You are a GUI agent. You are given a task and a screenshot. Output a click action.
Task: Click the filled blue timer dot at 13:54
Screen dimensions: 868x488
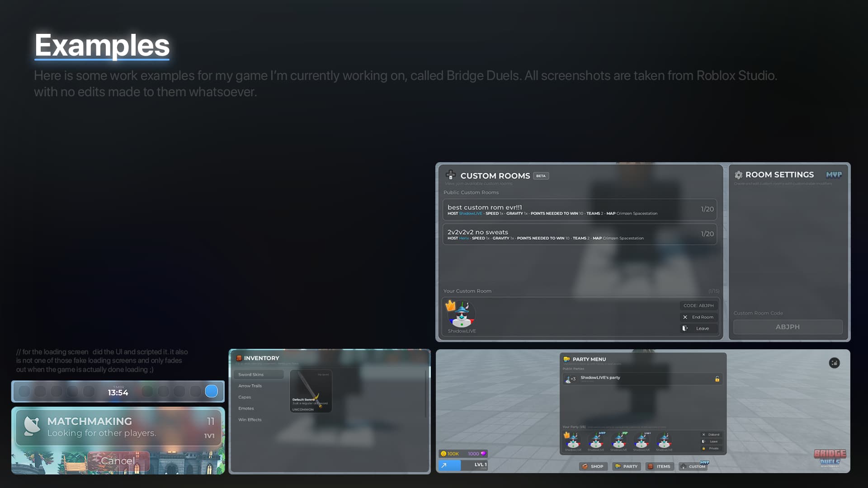tap(211, 391)
